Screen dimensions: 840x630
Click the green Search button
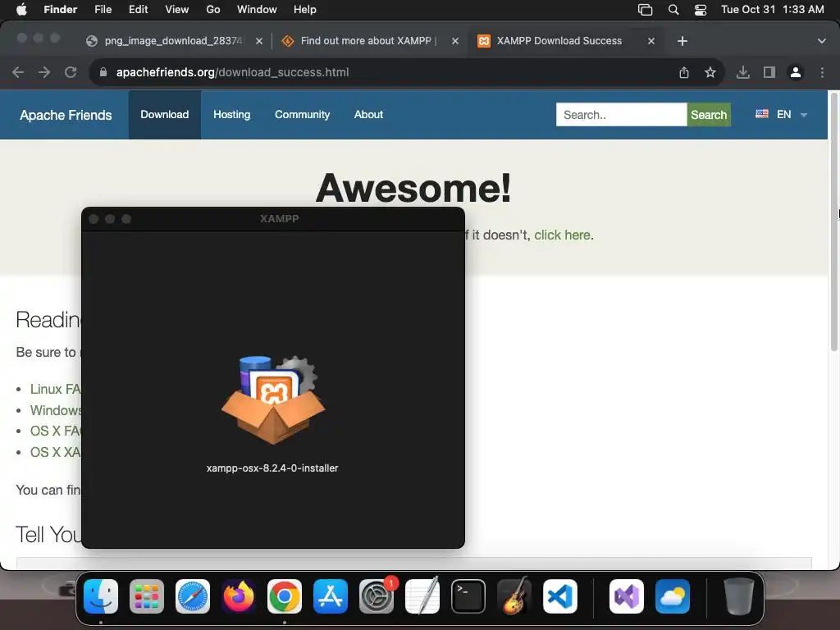709,115
